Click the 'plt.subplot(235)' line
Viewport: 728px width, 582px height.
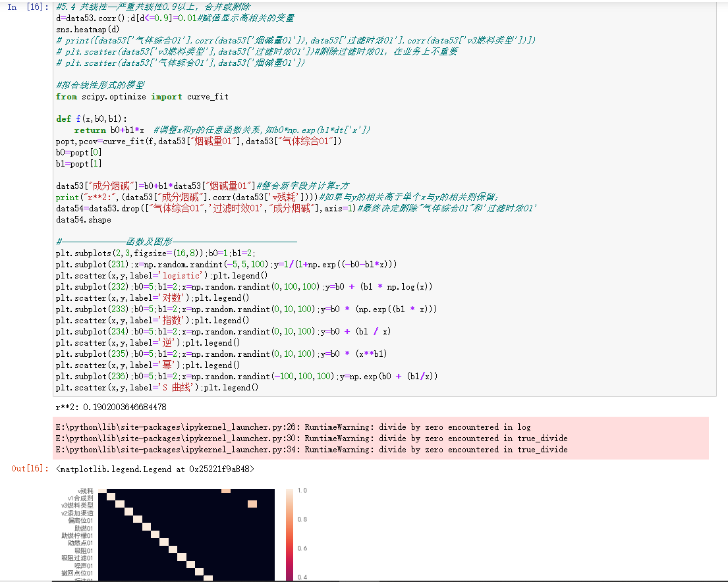221,354
